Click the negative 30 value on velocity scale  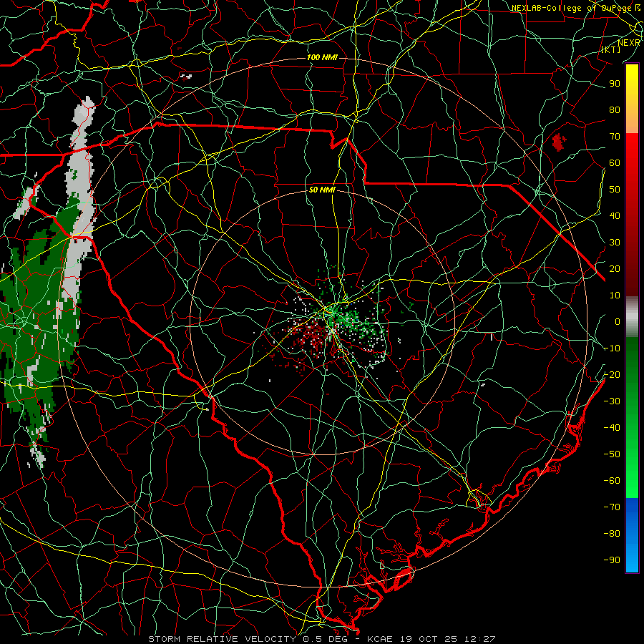click(612, 401)
